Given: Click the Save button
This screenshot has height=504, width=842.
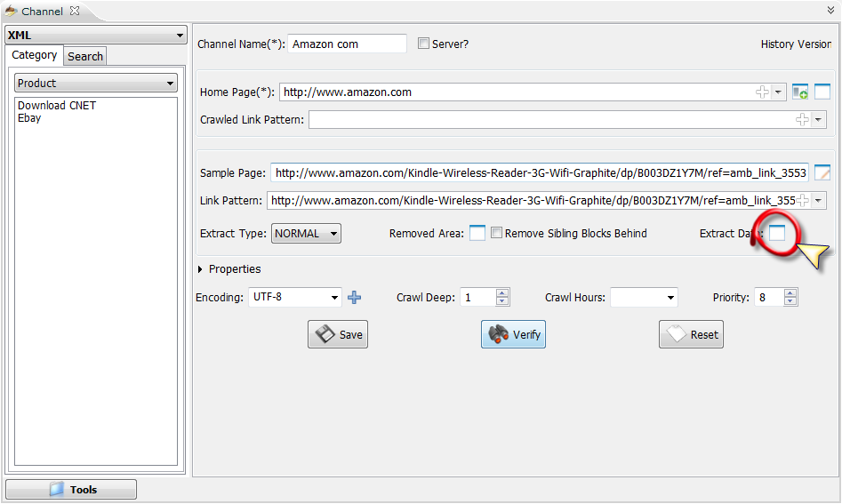Looking at the screenshot, I should coord(338,335).
